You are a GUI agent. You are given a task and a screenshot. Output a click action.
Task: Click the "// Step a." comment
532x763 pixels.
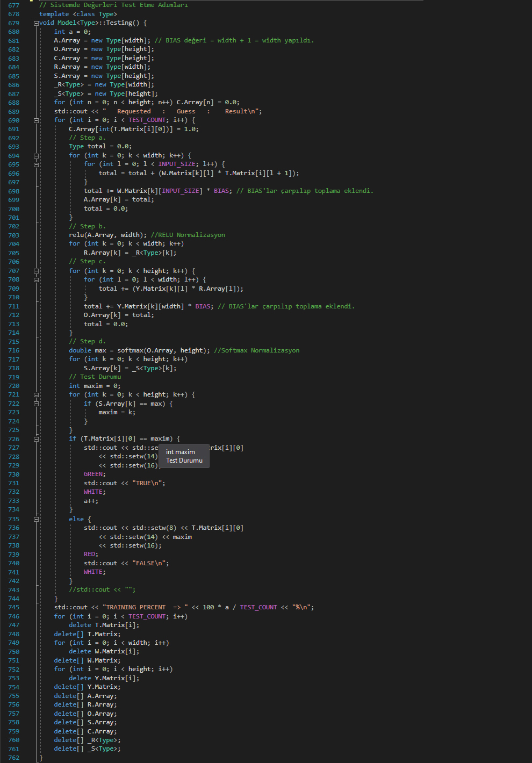click(x=87, y=138)
